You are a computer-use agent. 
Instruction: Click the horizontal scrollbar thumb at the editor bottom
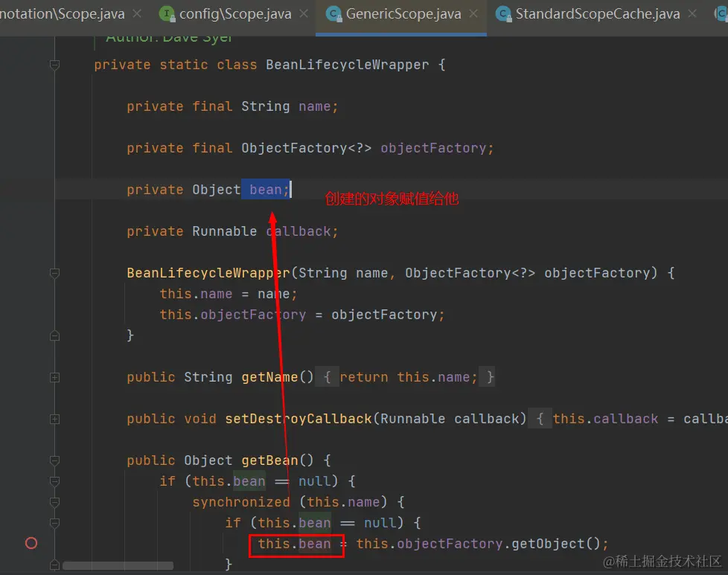click(118, 566)
